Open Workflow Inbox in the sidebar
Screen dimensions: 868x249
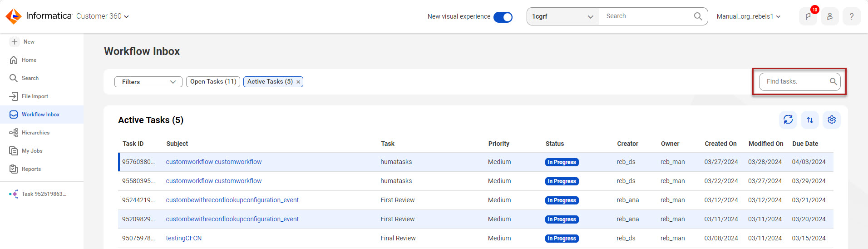[x=42, y=115]
